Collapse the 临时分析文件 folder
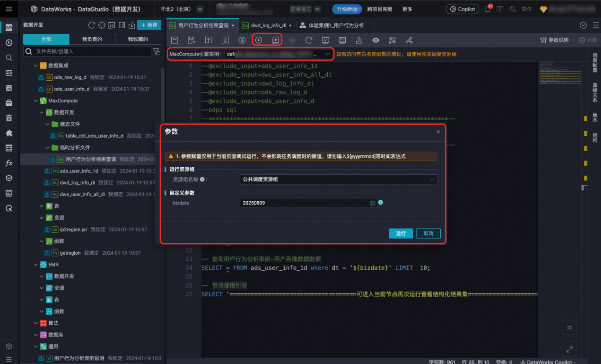The height and width of the screenshot is (364, 601). tap(47, 148)
